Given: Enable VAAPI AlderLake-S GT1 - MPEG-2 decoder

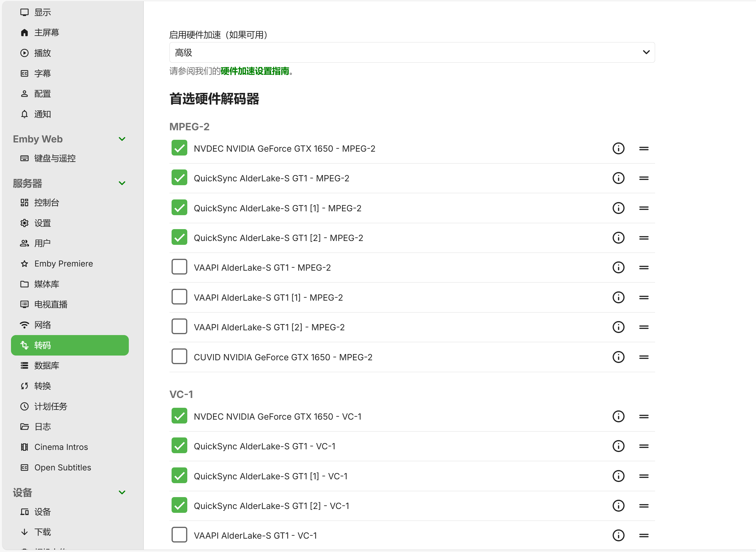Looking at the screenshot, I should pos(179,267).
